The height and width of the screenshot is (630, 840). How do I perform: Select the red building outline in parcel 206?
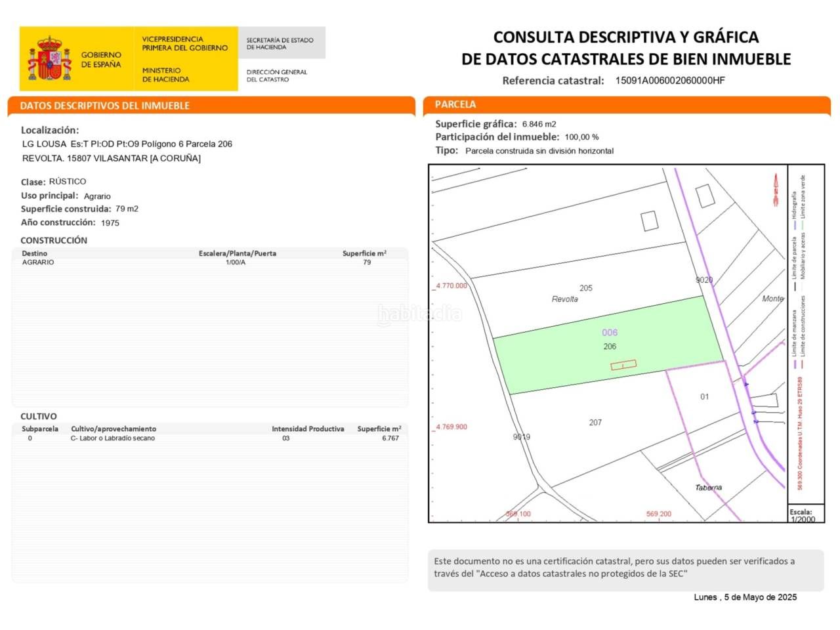(x=623, y=365)
